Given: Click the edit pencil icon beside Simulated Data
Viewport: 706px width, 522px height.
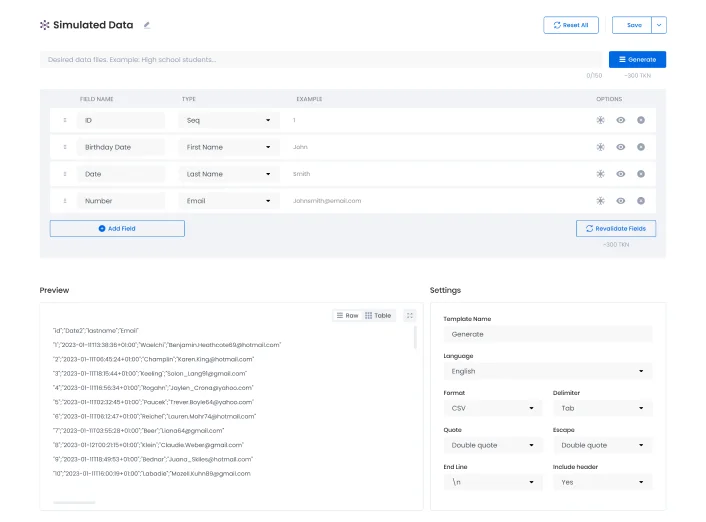Looking at the screenshot, I should pos(147,25).
